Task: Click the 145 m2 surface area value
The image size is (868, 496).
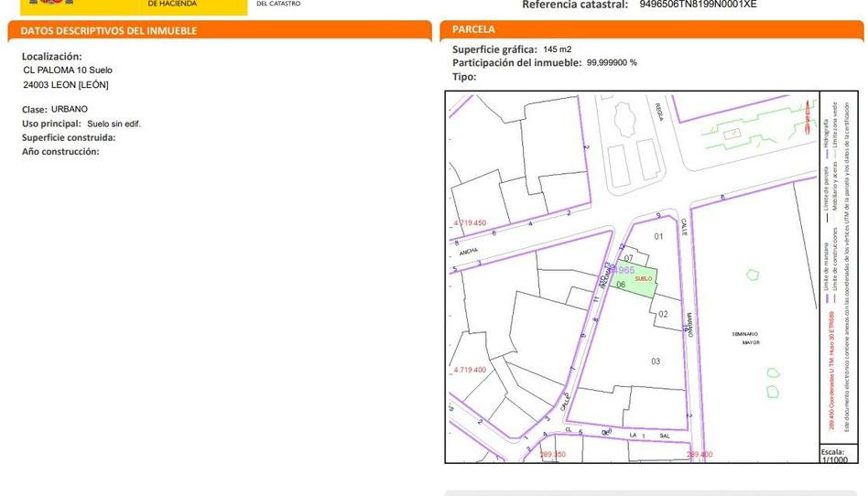Action: (557, 49)
